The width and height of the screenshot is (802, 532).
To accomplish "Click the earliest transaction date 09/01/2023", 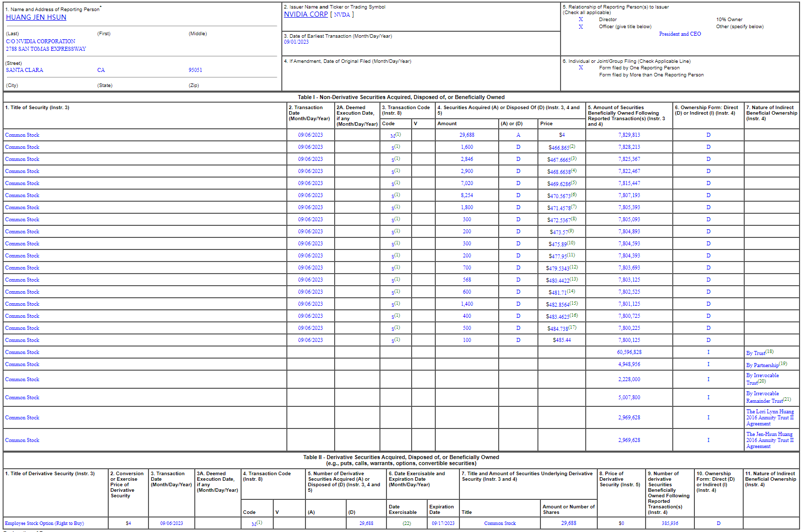I will [296, 42].
